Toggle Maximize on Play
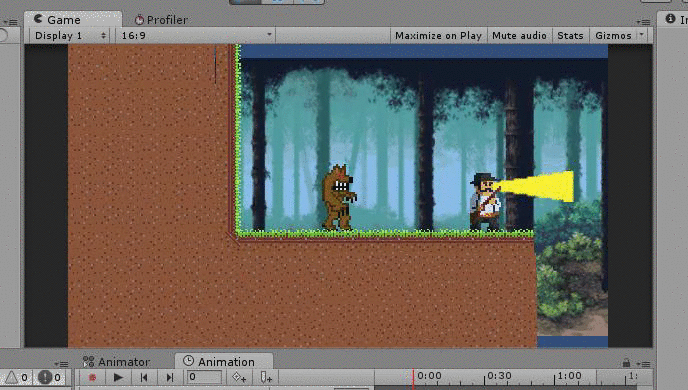The image size is (688, 390). point(438,36)
